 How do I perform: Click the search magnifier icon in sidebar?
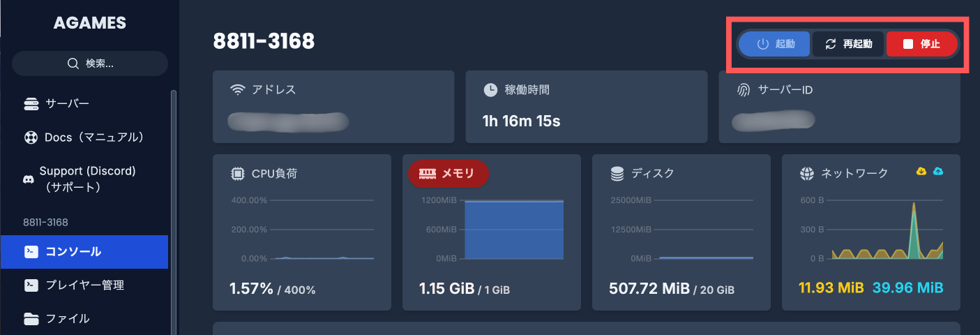[73, 64]
